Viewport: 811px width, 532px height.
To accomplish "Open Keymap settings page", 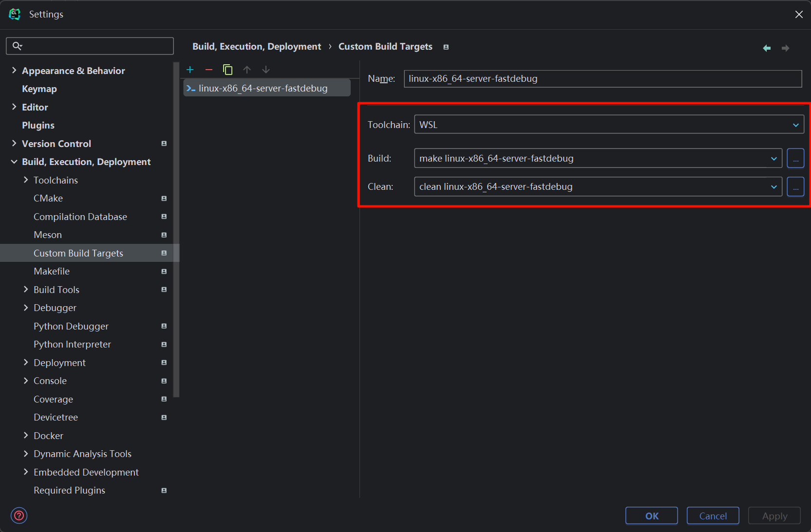I will tap(39, 89).
